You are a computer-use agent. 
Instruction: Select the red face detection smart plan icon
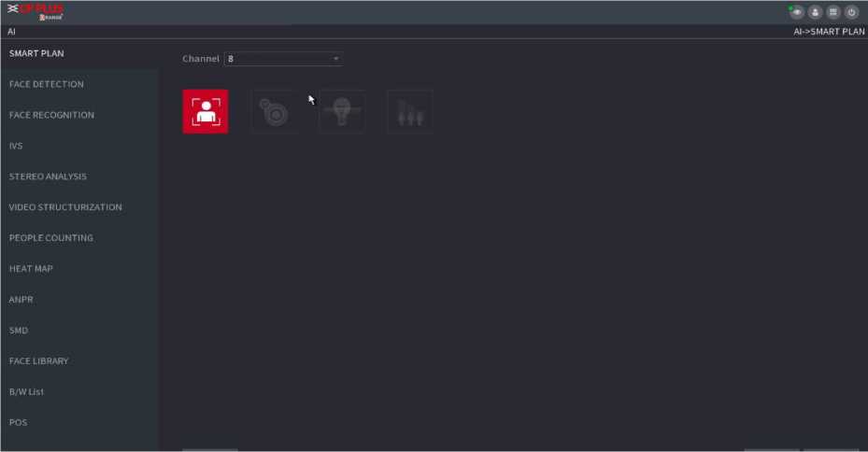206,112
